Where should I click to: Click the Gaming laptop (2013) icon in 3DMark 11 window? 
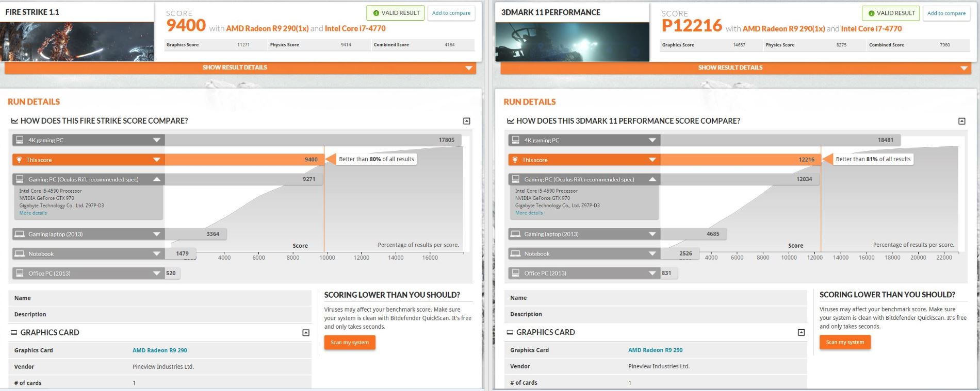[x=515, y=234]
